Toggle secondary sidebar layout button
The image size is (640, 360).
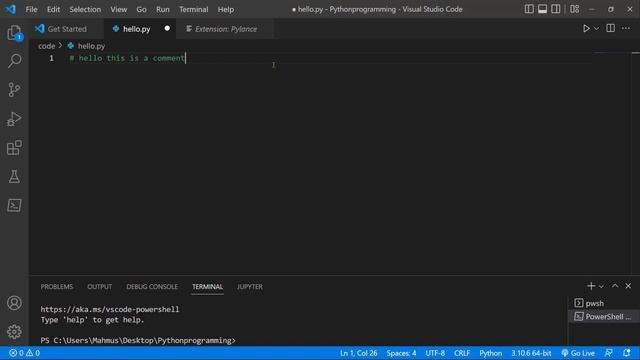[556, 9]
